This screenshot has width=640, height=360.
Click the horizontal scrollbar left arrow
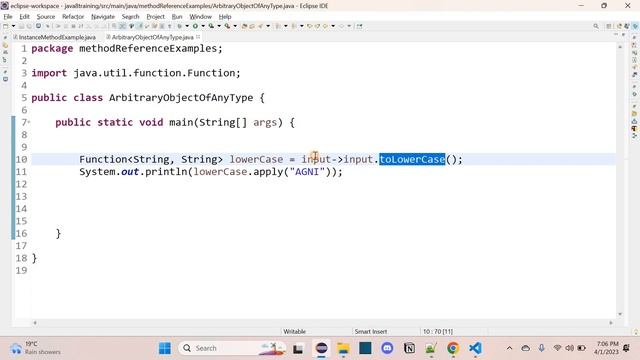(x=35, y=322)
